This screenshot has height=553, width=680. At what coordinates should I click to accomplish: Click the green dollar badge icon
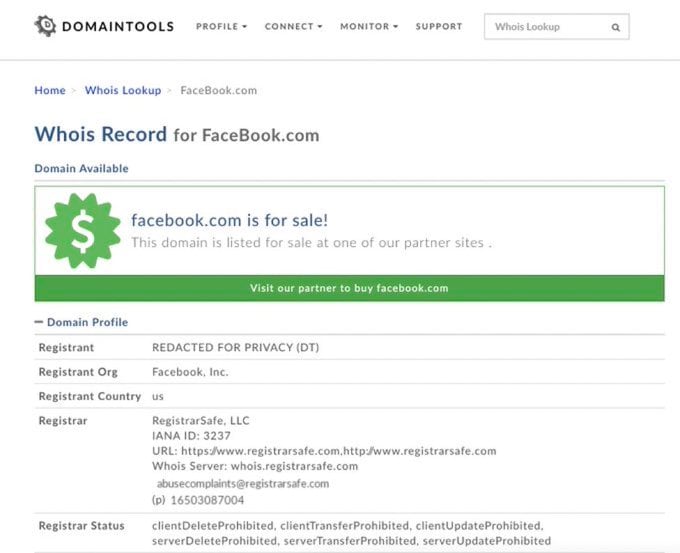click(82, 231)
